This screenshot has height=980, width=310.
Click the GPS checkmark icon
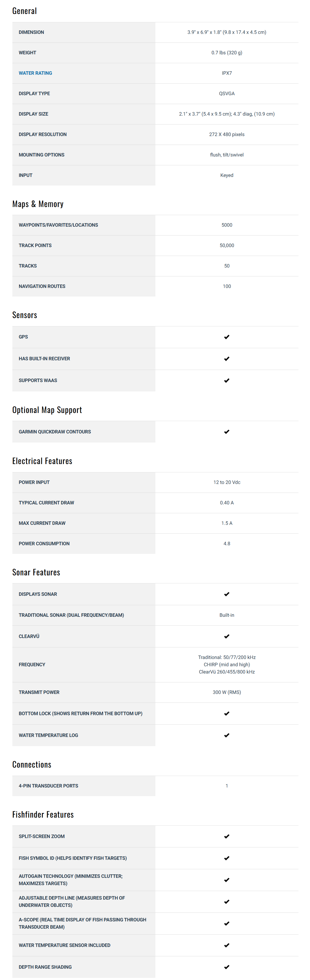tap(227, 337)
